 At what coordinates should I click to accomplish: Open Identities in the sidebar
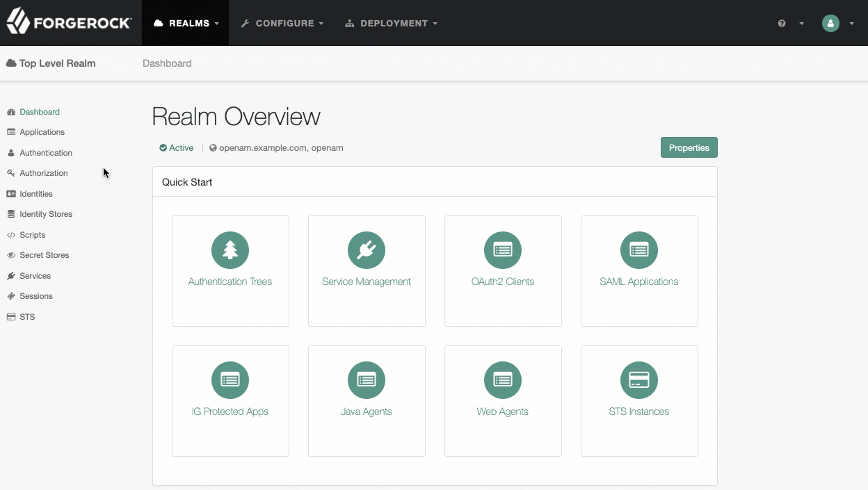pyautogui.click(x=36, y=194)
